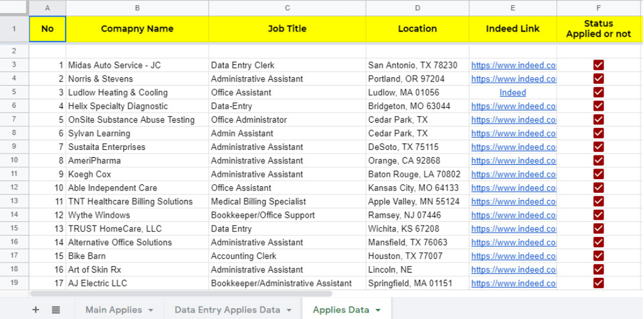Click the add sheet plus icon
The image size is (644, 319).
(36, 310)
